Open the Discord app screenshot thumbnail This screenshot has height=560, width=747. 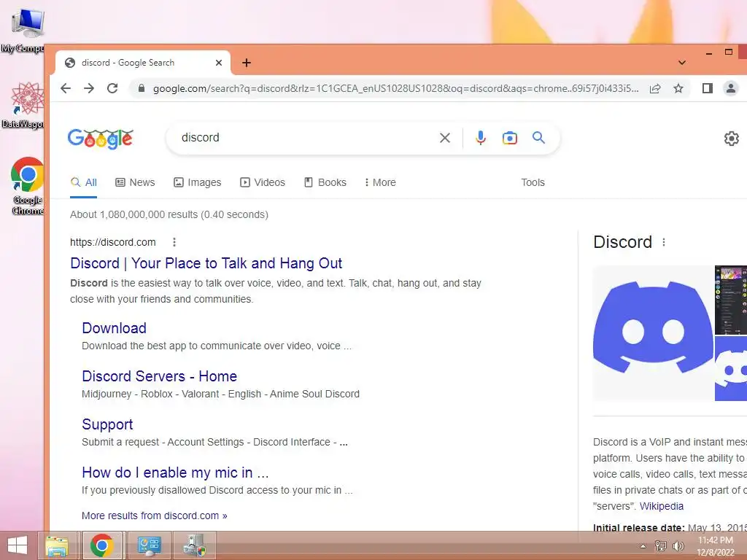731,300
